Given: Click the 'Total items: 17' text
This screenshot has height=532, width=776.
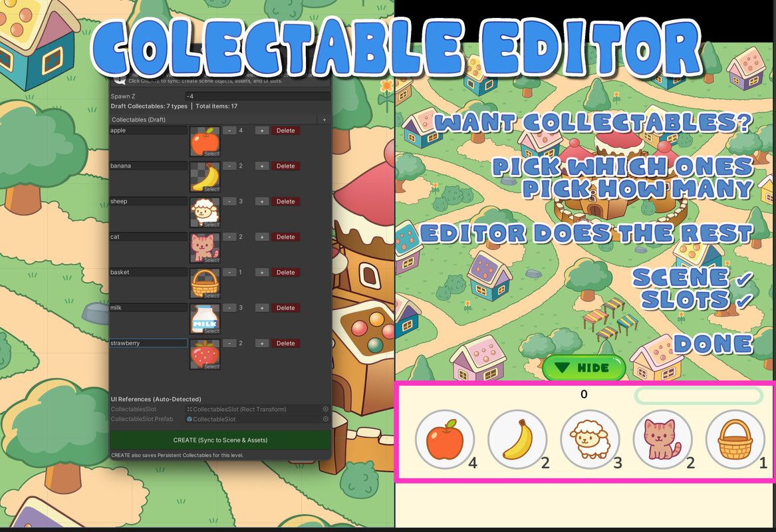Looking at the screenshot, I should 216,106.
